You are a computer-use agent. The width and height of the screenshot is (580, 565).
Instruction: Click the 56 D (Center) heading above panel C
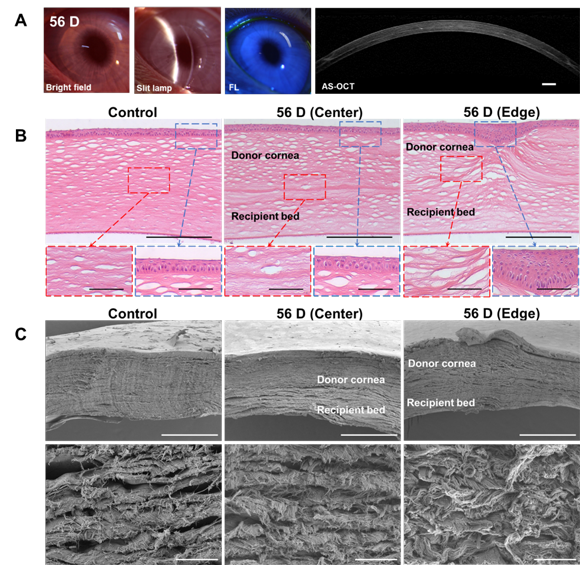320,314
